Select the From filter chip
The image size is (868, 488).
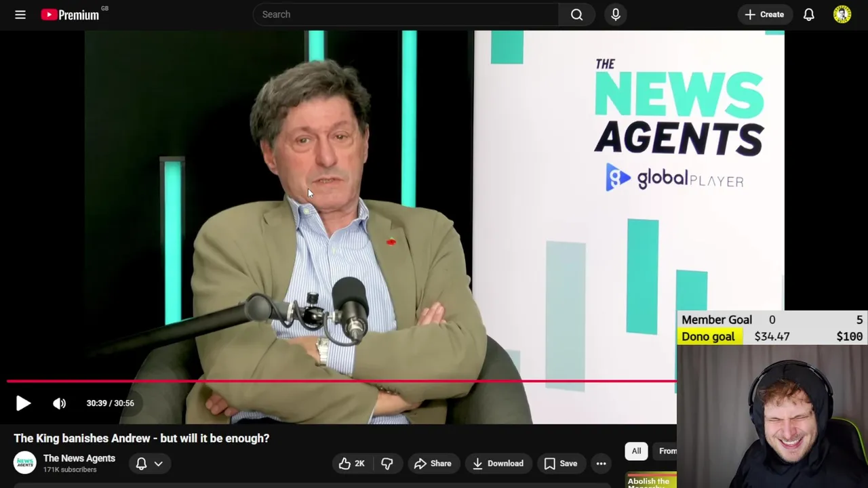click(666, 451)
